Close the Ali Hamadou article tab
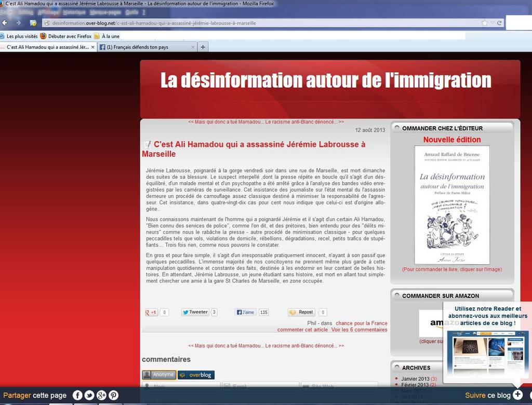This screenshot has width=532, height=405. pos(92,47)
